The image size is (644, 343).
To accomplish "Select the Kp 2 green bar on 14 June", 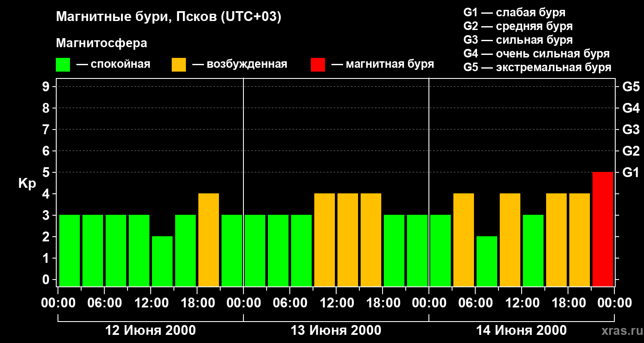I will [487, 261].
